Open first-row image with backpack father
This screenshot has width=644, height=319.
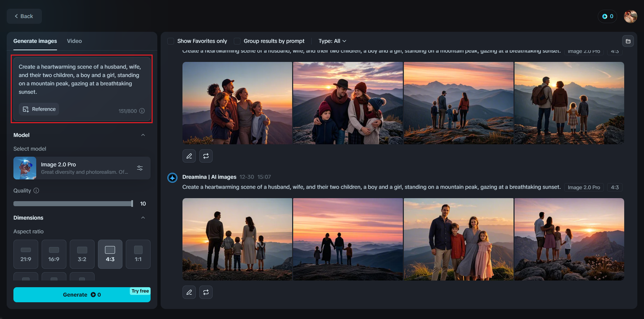(x=570, y=103)
